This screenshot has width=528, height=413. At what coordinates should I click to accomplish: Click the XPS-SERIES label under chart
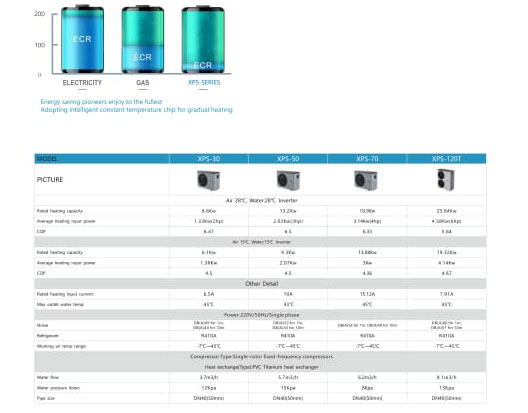point(204,83)
